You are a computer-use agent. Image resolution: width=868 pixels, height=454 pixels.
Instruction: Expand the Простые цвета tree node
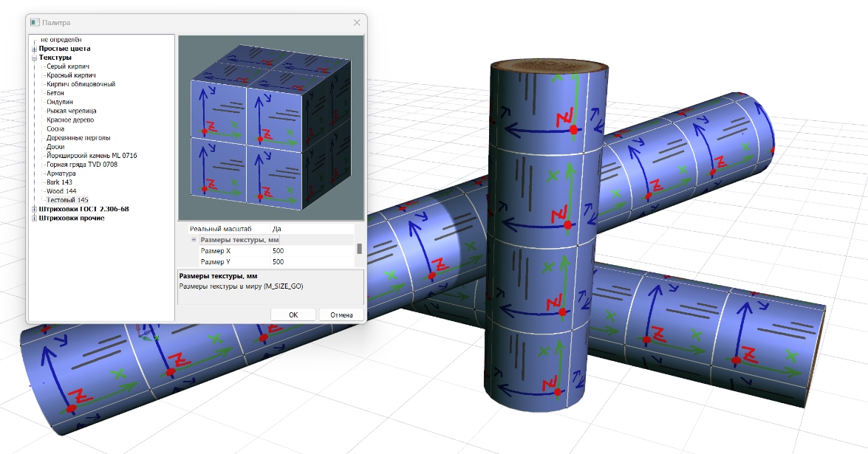tap(34, 49)
